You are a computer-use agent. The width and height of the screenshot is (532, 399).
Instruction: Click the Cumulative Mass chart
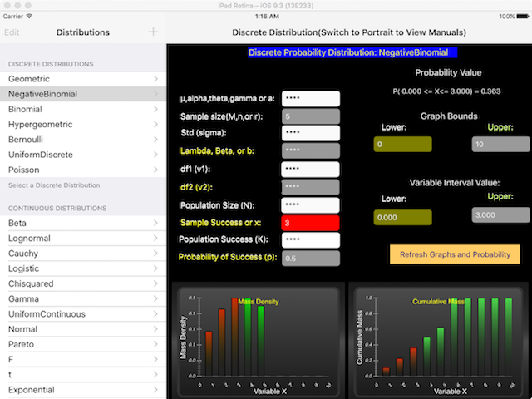click(x=438, y=342)
